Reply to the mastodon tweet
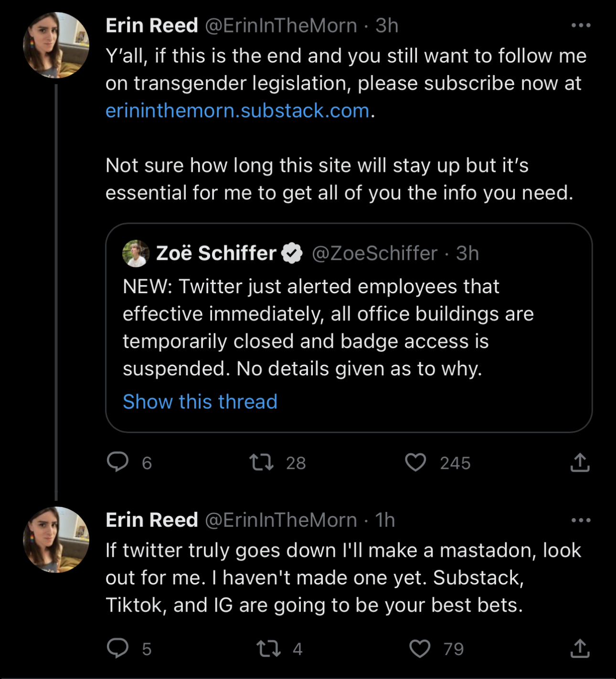The image size is (616, 679). tap(117, 648)
